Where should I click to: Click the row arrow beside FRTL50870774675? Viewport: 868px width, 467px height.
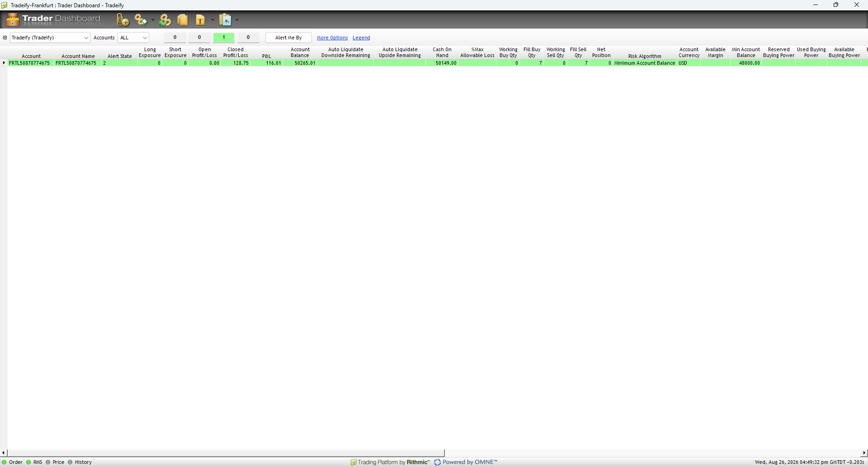4,63
